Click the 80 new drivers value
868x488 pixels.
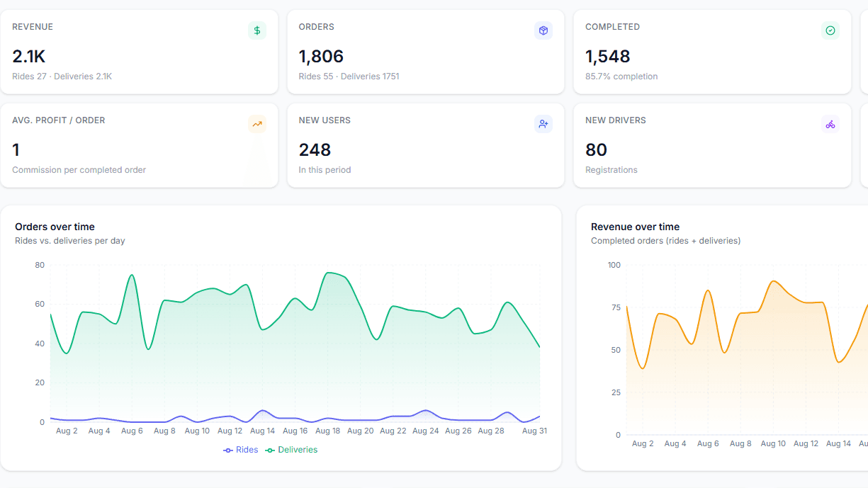click(596, 149)
